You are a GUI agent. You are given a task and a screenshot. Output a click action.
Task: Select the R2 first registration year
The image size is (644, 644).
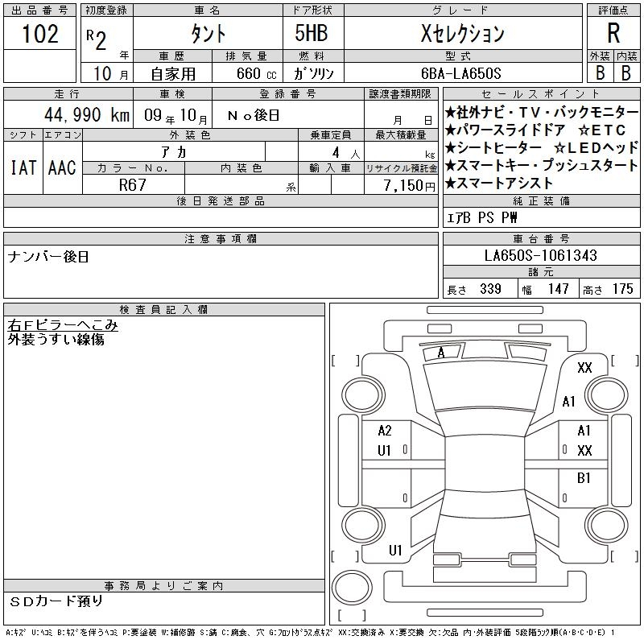(96, 40)
